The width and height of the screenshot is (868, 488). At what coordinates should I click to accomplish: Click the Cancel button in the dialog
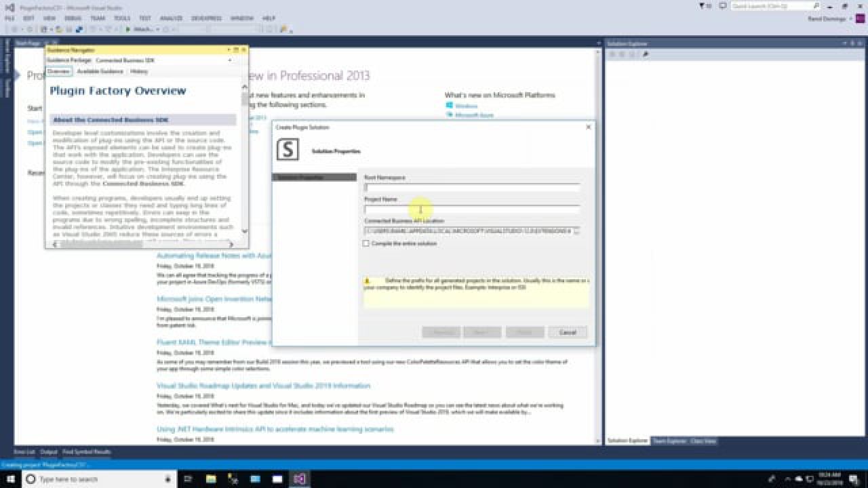coord(567,332)
